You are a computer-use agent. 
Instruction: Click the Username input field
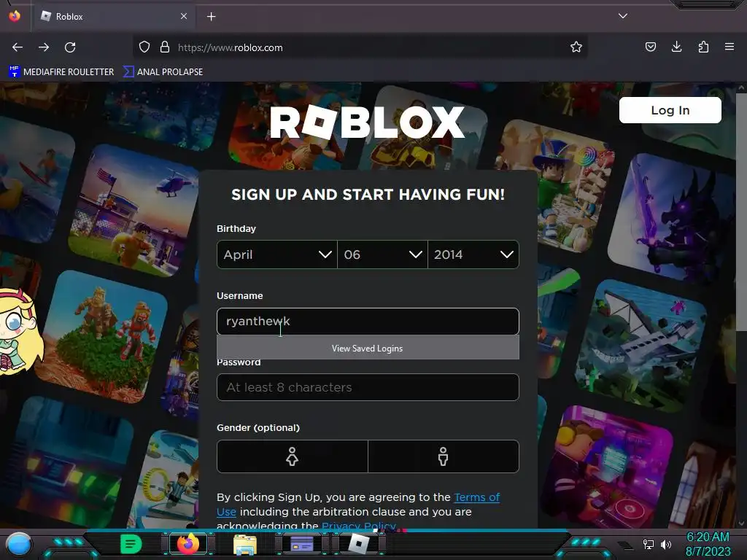(x=368, y=322)
